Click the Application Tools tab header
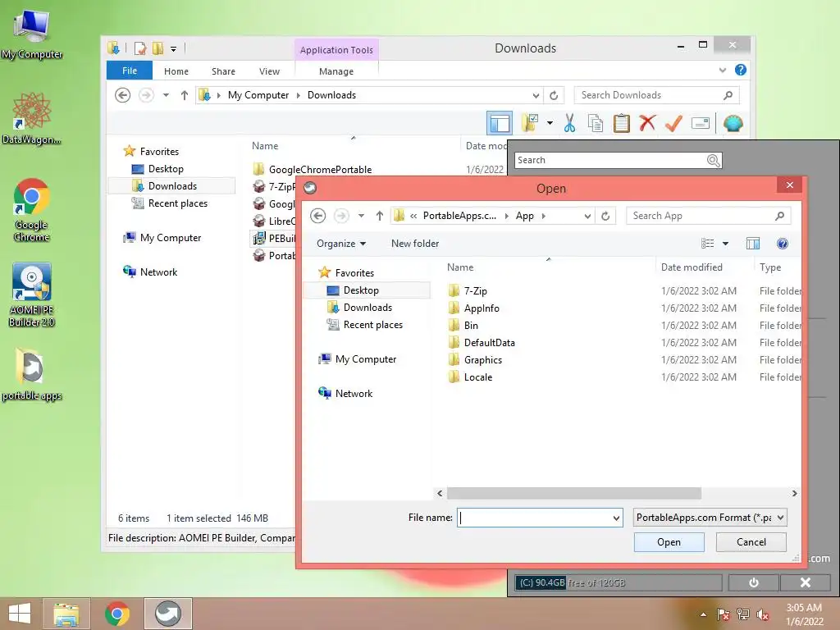The image size is (840, 630). point(336,50)
